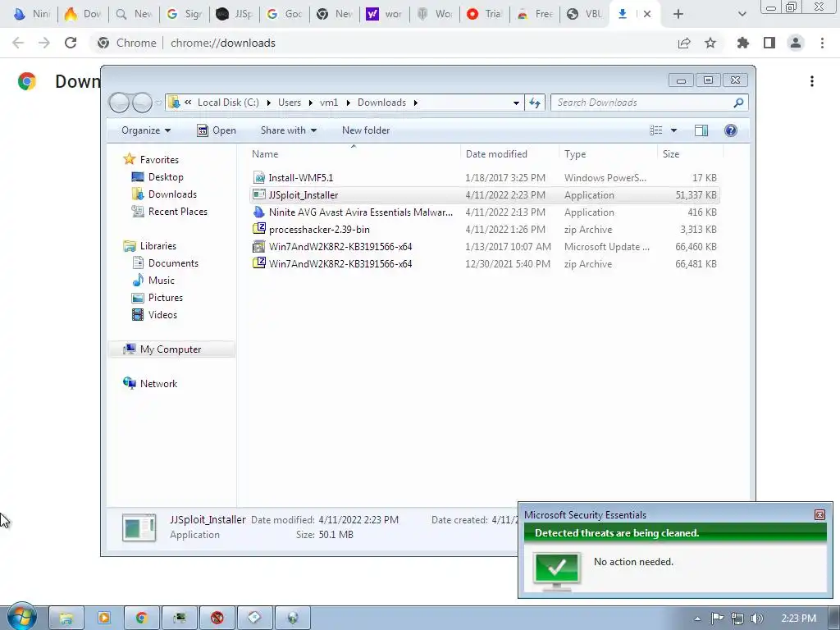
Task: Bookmark this page with the star icon
Action: [710, 43]
